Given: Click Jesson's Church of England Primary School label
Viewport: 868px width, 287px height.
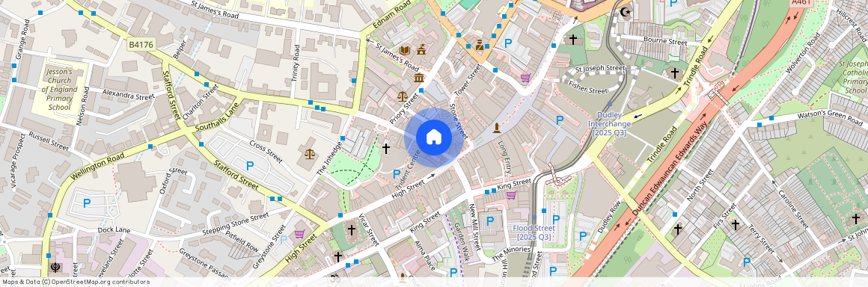Looking at the screenshot, I should tap(59, 90).
